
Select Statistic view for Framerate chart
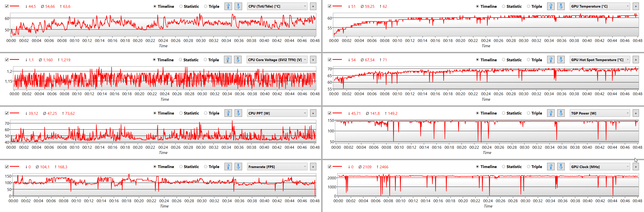coord(189,167)
